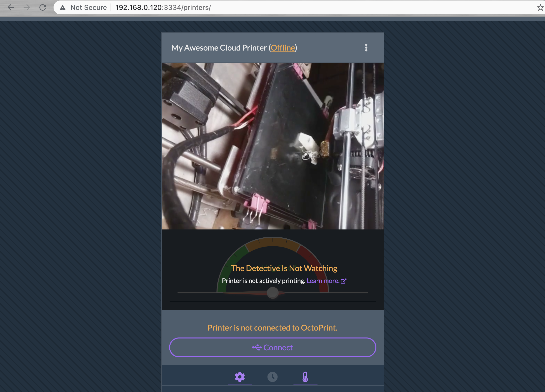This screenshot has height=392, width=545.
Task: Click the Offline status link
Action: point(283,48)
